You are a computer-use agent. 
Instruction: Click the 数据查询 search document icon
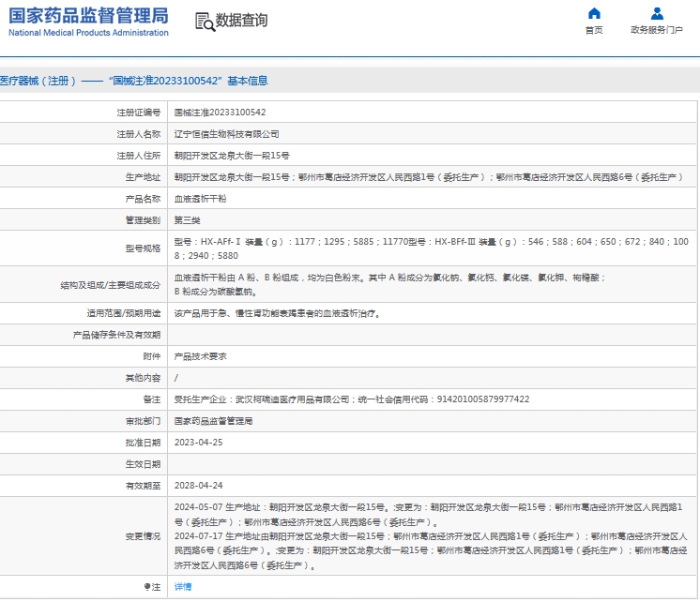pyautogui.click(x=205, y=22)
